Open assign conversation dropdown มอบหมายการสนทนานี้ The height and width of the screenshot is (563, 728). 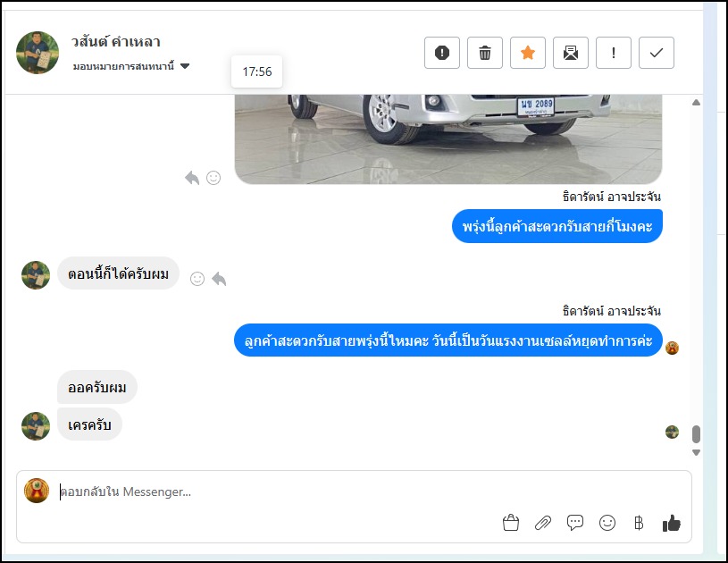131,66
